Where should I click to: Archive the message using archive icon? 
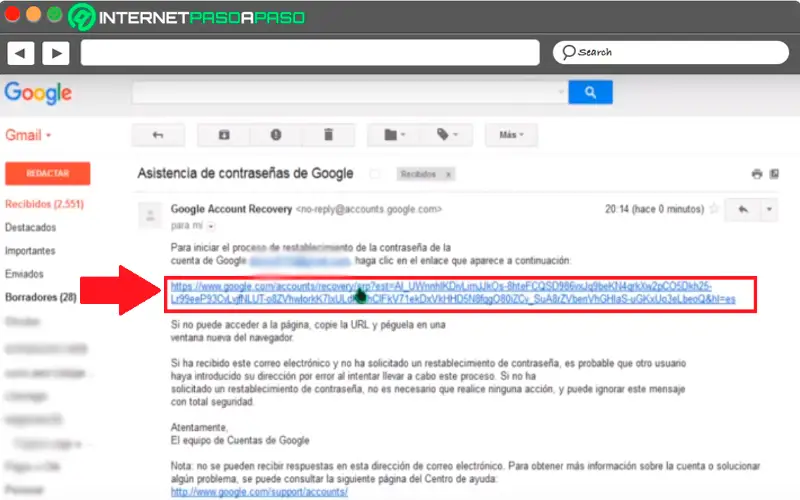click(x=224, y=135)
